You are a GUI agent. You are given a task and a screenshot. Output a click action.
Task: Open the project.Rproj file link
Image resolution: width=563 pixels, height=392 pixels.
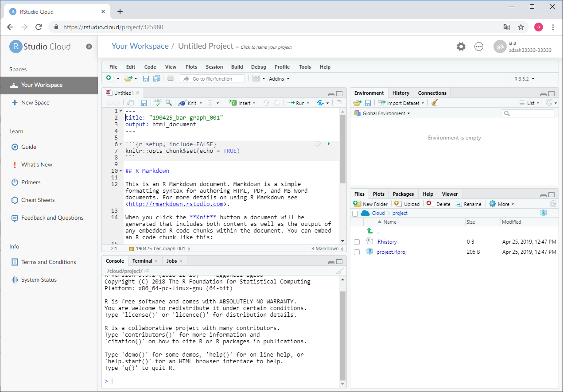[391, 252]
